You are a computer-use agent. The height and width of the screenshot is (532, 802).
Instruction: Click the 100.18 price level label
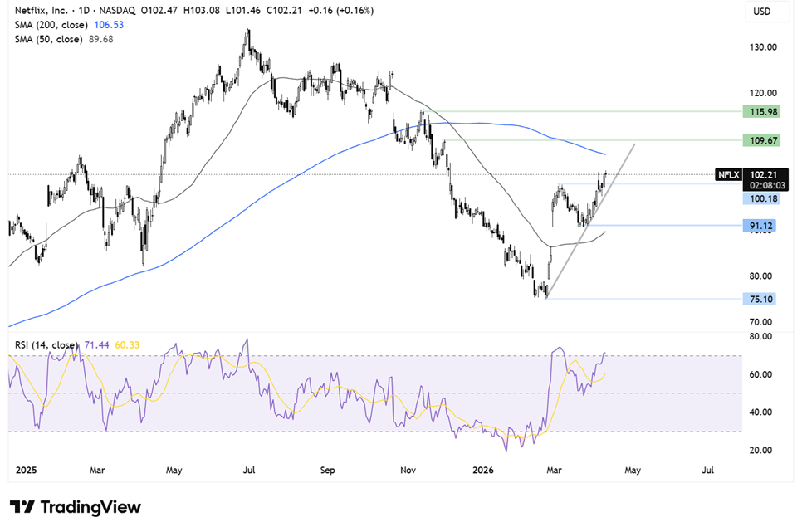(760, 199)
